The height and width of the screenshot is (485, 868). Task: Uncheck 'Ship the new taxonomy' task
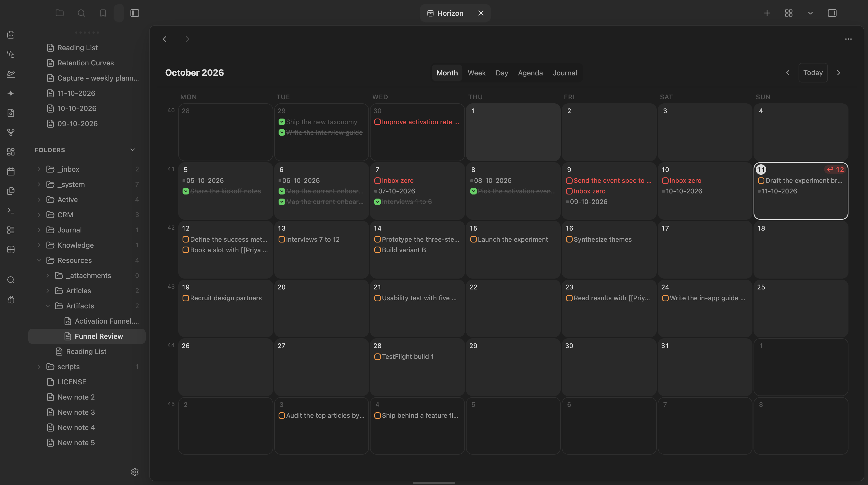(x=282, y=122)
